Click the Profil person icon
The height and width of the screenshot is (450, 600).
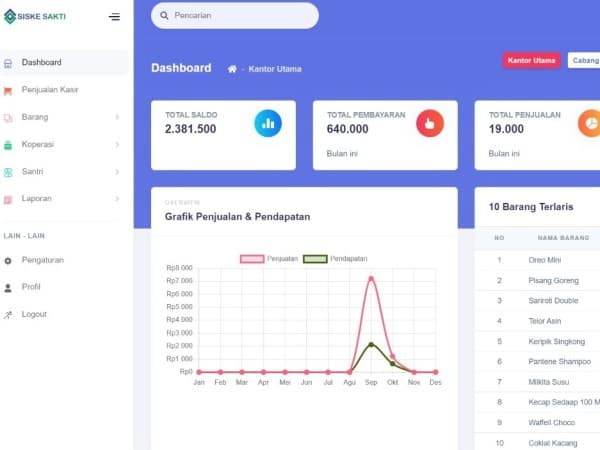click(x=8, y=288)
